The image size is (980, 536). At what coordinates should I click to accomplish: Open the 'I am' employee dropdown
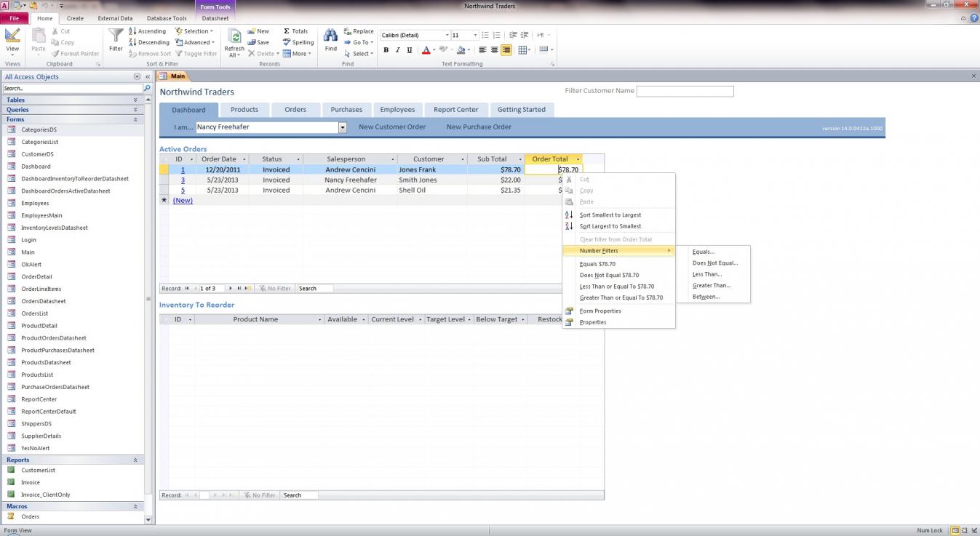click(342, 127)
